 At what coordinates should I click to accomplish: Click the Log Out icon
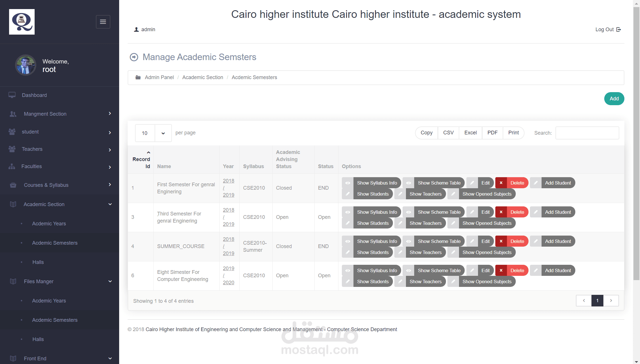(619, 29)
